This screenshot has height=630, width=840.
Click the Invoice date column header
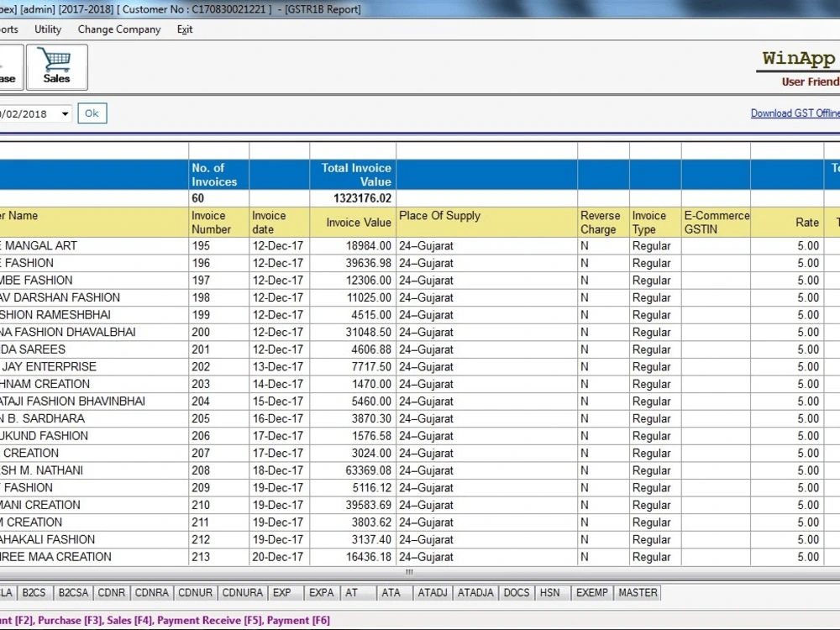(x=279, y=223)
